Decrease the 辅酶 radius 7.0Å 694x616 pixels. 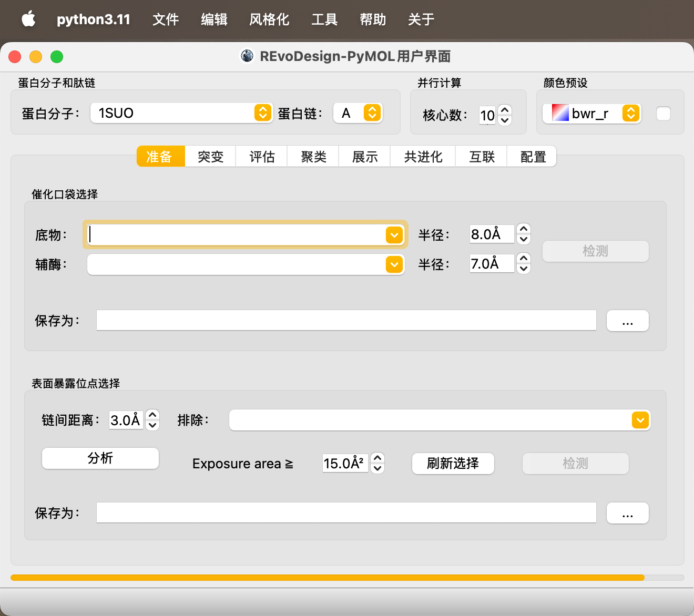(524, 269)
